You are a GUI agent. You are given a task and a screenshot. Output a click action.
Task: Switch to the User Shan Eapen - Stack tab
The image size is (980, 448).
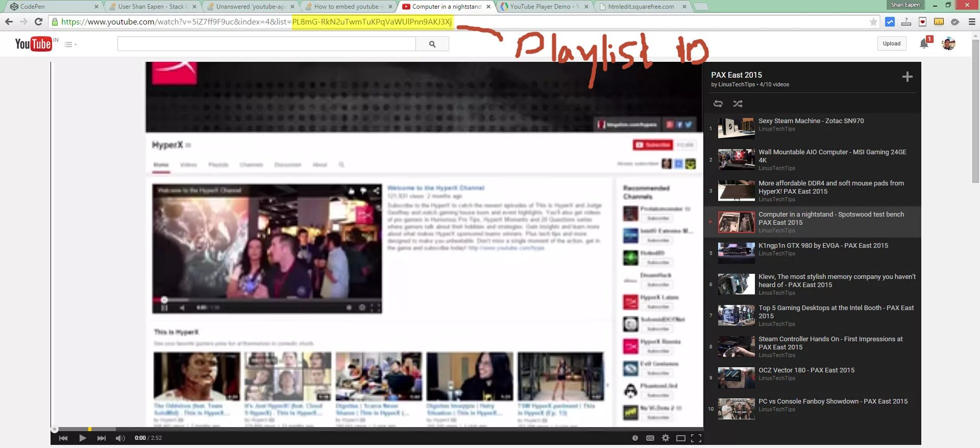[153, 7]
